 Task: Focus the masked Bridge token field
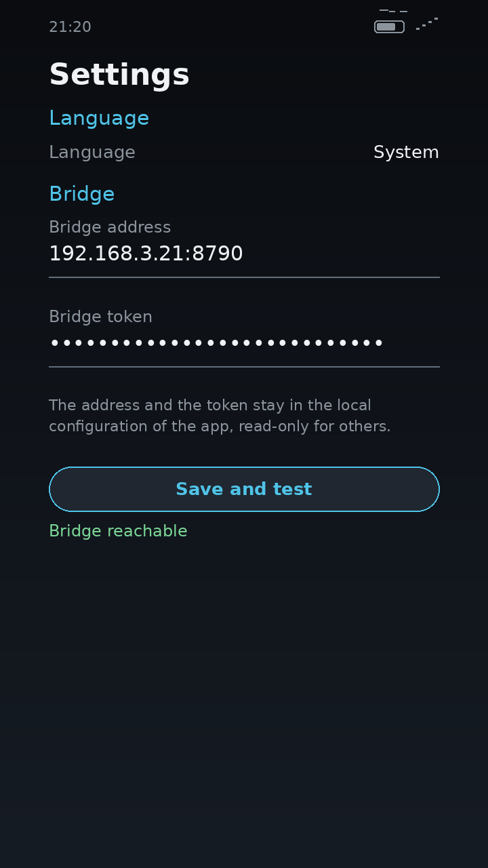coord(244,343)
